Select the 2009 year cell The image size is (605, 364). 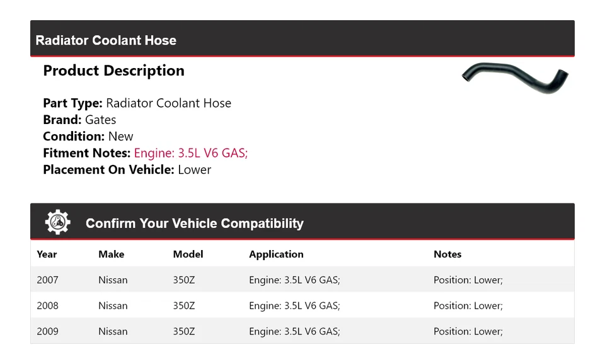47,331
